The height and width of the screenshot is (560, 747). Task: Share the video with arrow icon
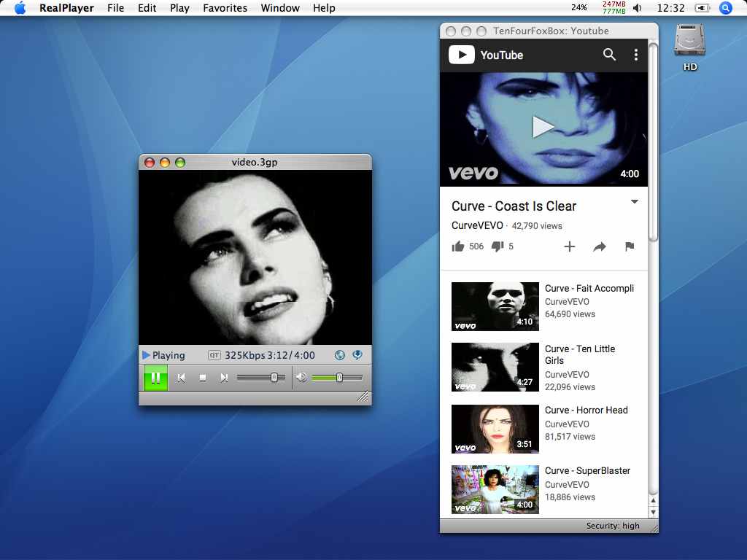point(600,246)
